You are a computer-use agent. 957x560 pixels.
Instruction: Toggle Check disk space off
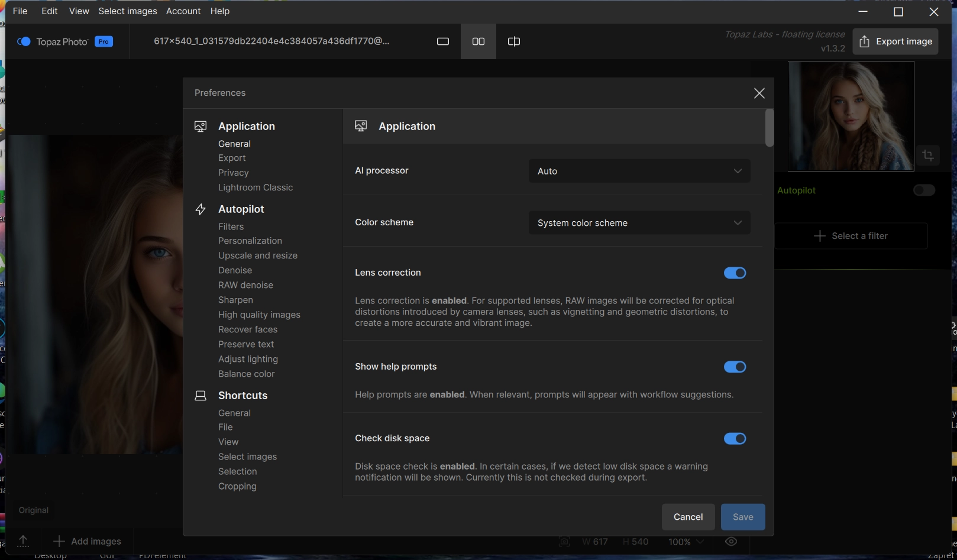click(735, 439)
